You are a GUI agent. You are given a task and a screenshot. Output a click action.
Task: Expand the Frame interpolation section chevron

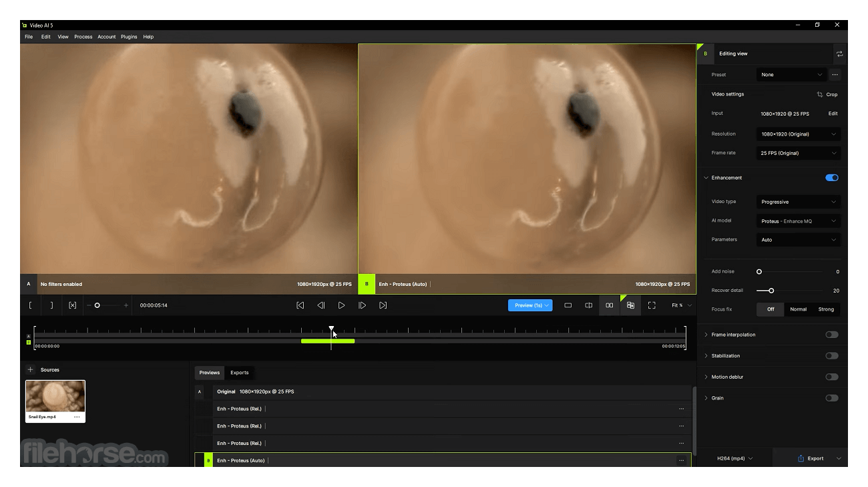(706, 335)
